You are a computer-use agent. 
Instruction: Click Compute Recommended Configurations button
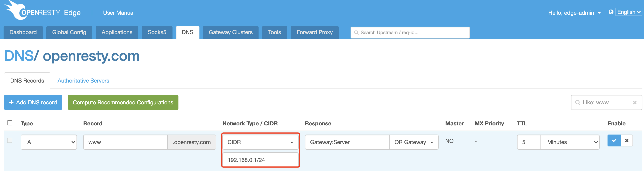pos(123,102)
